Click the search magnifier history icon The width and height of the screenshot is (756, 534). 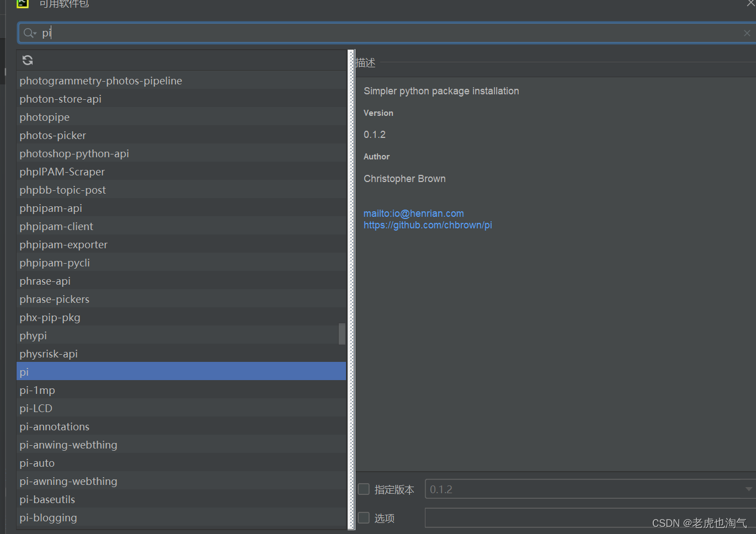tap(30, 33)
